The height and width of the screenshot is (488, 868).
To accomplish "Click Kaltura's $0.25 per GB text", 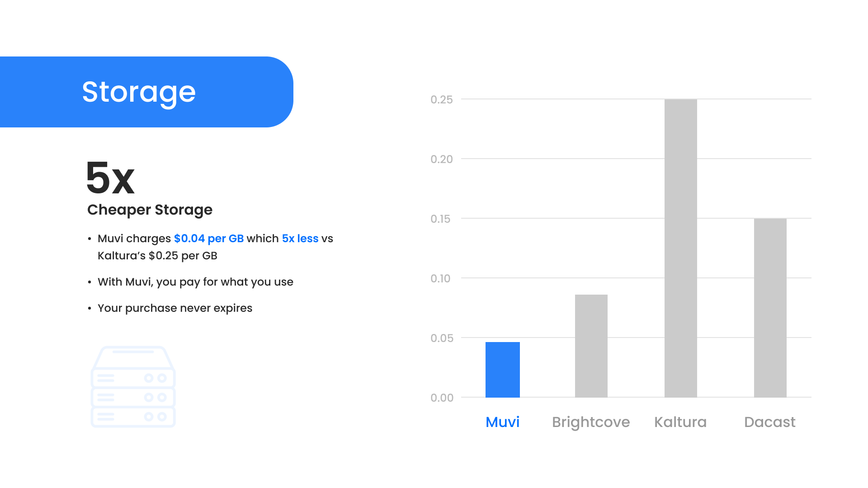I will 157,256.
